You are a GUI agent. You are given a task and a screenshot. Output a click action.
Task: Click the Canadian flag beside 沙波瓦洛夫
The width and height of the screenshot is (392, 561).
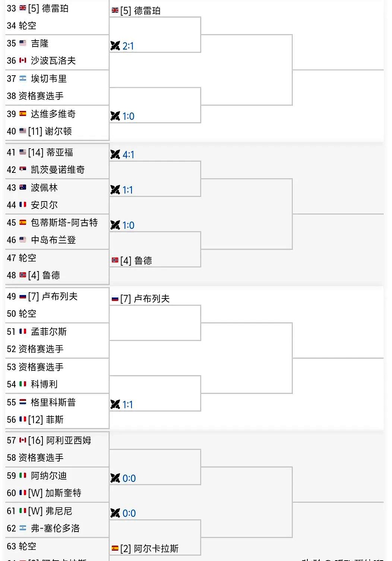23,60
